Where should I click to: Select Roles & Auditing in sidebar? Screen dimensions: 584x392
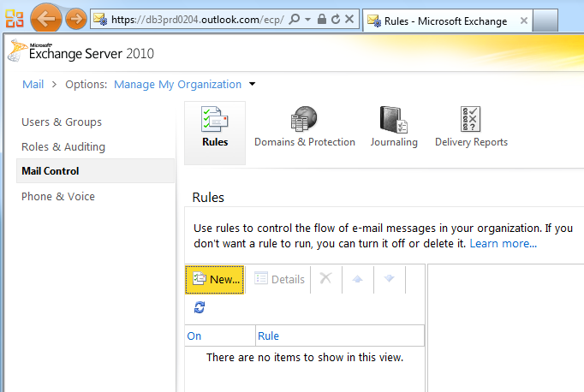click(63, 146)
